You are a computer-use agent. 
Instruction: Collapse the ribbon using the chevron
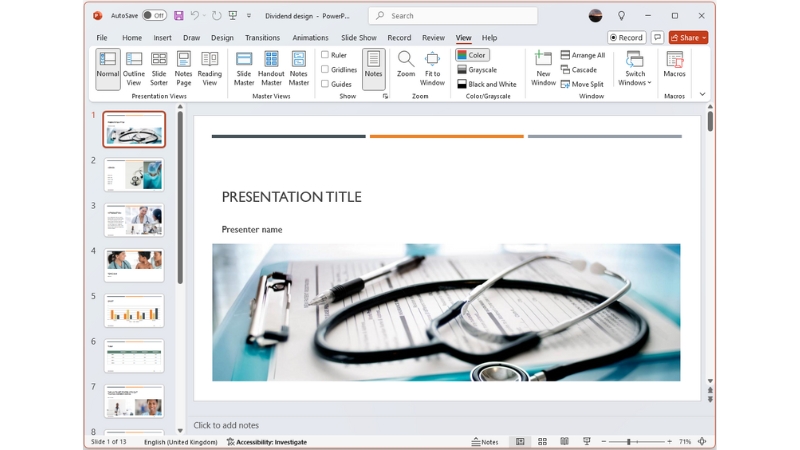tap(702, 95)
